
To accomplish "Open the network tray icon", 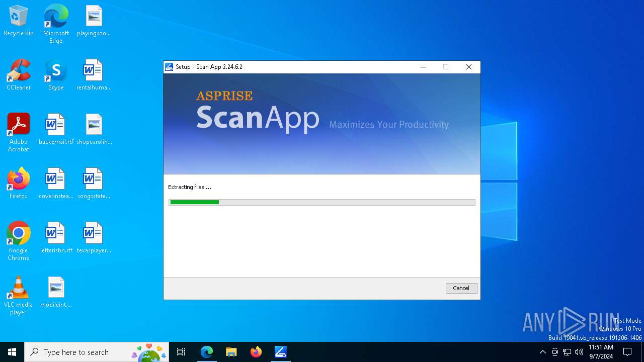I will pos(567,352).
